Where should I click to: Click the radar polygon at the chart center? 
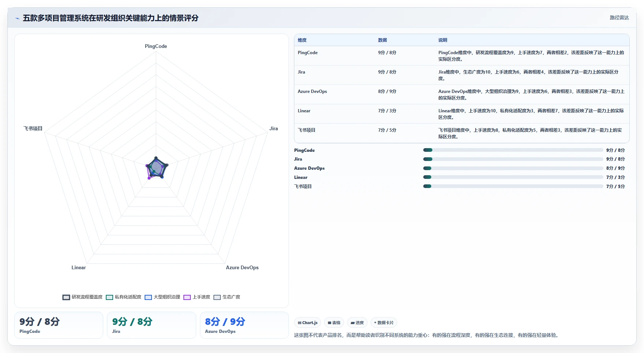tap(156, 168)
